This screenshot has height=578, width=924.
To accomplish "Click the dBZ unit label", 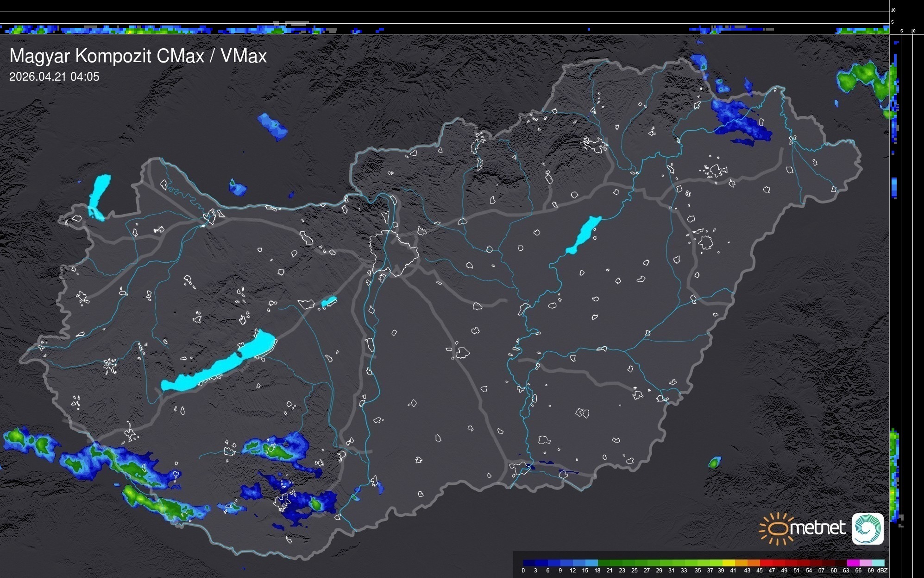I will tap(882, 571).
